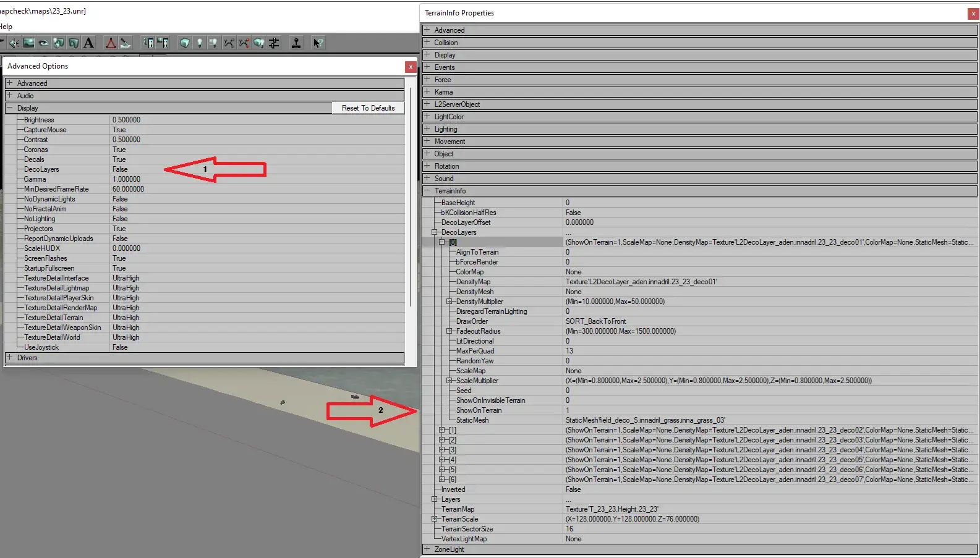Open the Help menu
The width and height of the screenshot is (980, 558).
pos(6,27)
